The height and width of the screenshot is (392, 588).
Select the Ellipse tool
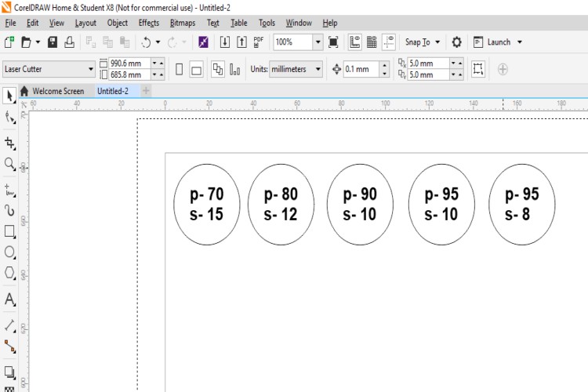coord(9,252)
